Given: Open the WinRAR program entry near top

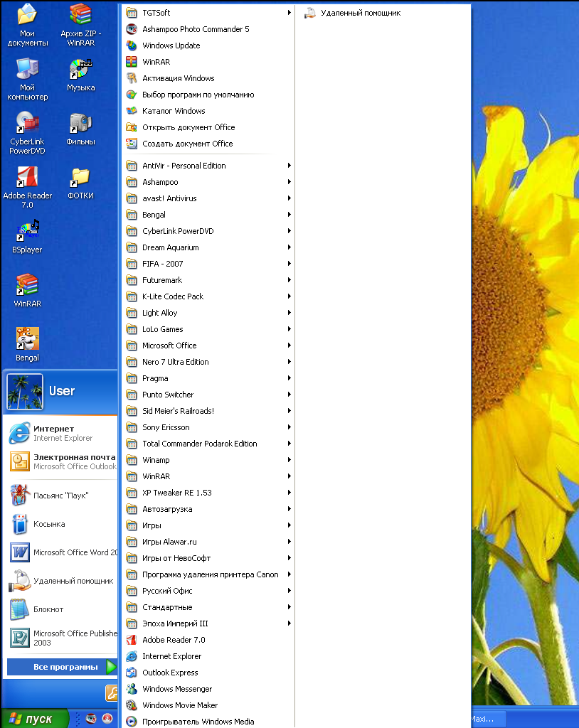Looking at the screenshot, I should coord(208,62).
